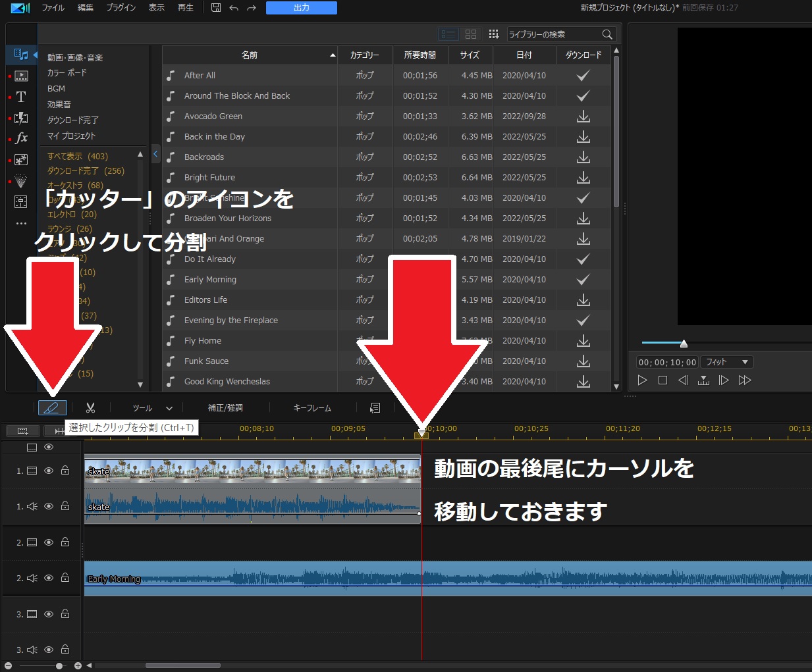Select the 効果音 category

pos(59,105)
